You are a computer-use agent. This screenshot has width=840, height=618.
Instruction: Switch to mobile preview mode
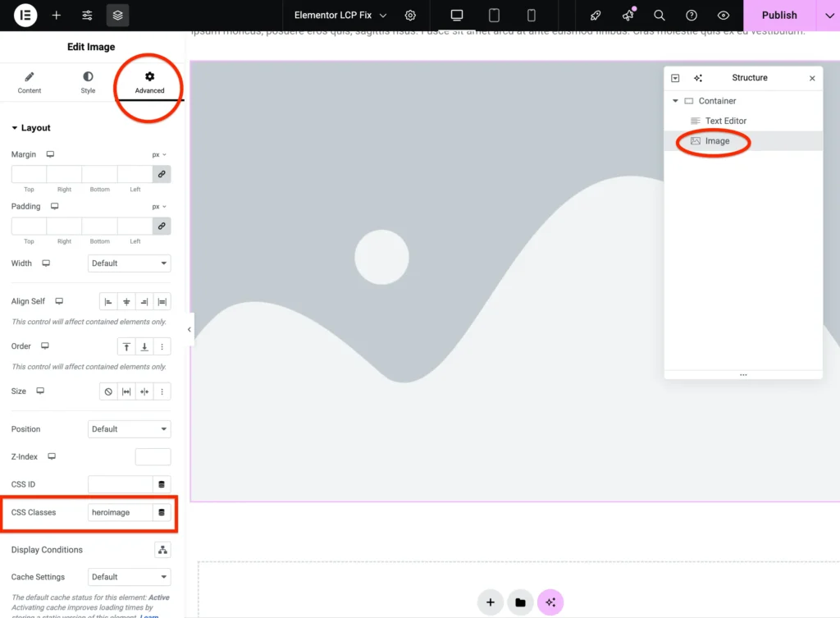(530, 15)
